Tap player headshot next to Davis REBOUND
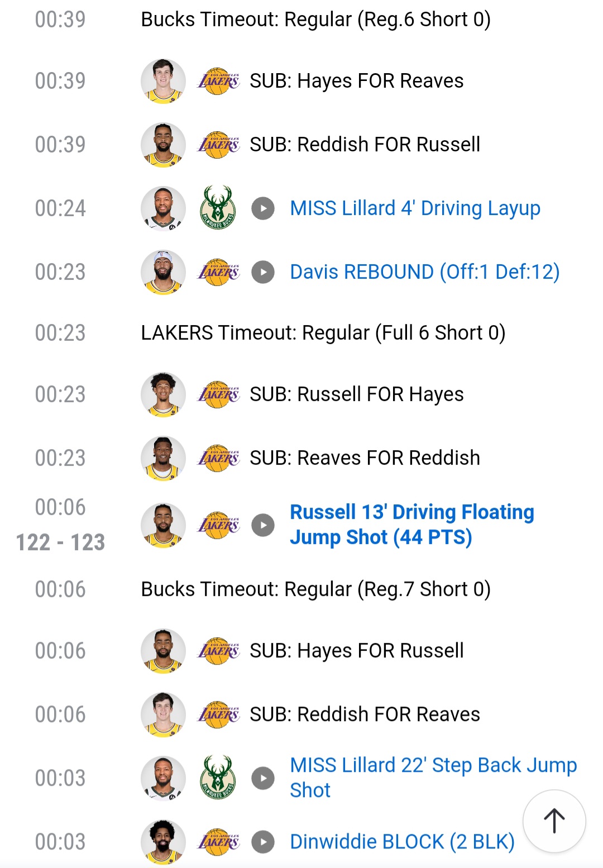 [x=163, y=272]
